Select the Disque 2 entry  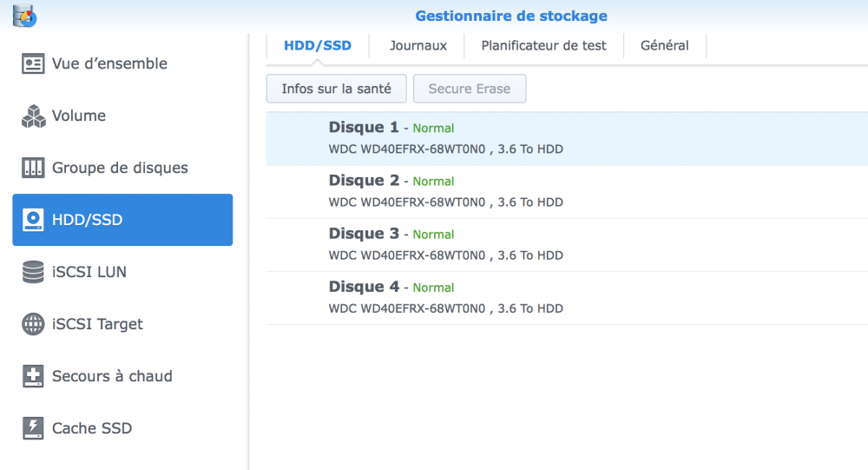pyautogui.click(x=566, y=191)
